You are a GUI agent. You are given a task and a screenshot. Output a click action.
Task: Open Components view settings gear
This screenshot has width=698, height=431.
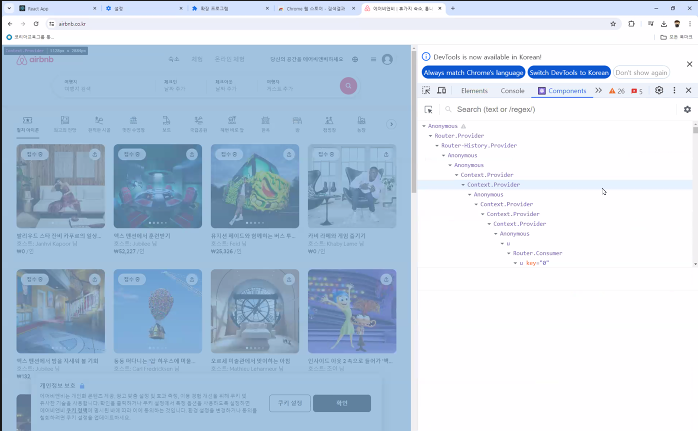(x=687, y=110)
